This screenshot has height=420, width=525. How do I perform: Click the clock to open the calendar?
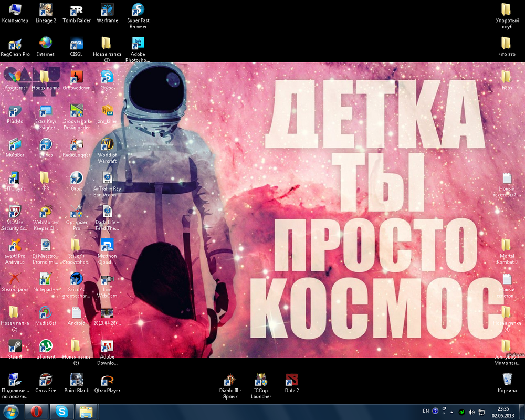coord(502,412)
